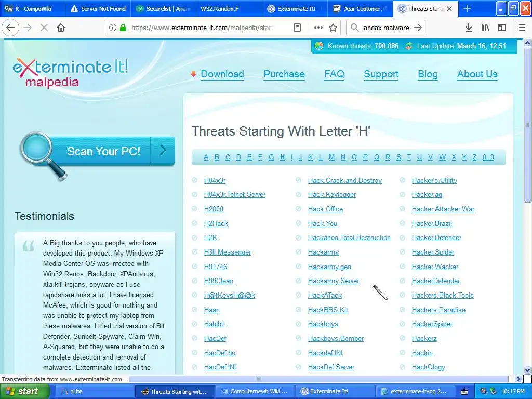Jump to threats starting with letter W
532x399 pixels.
click(x=442, y=157)
